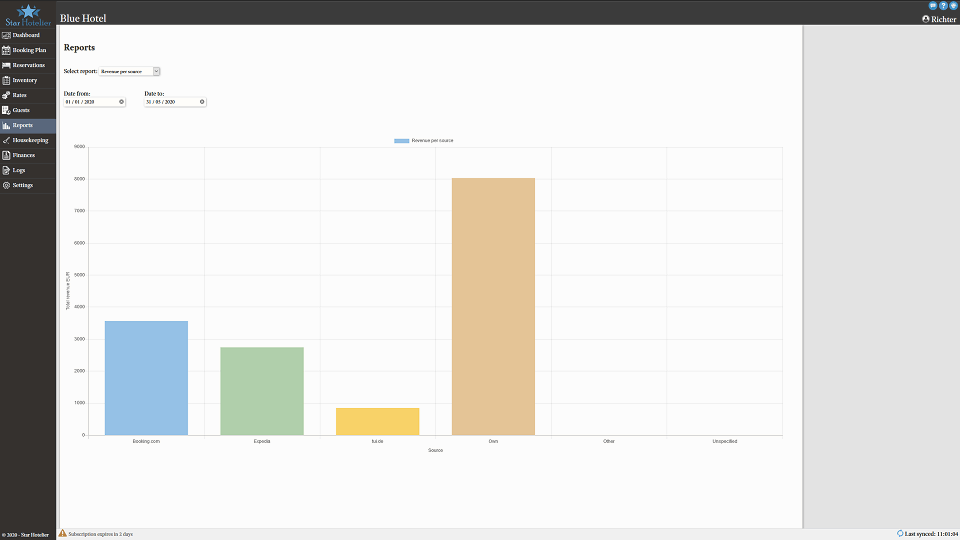Clear the Date to field
Viewport: 960px width, 540px height.
202,102
